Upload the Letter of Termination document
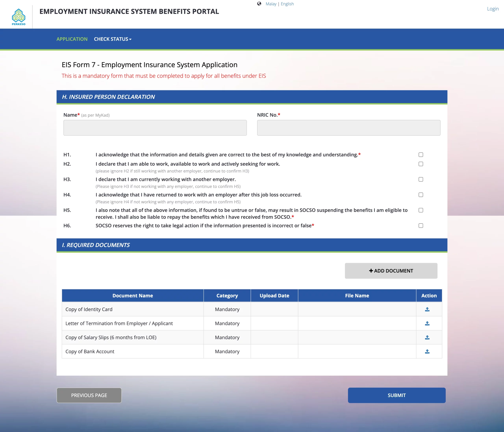This screenshot has height=432, width=504. coord(427,323)
